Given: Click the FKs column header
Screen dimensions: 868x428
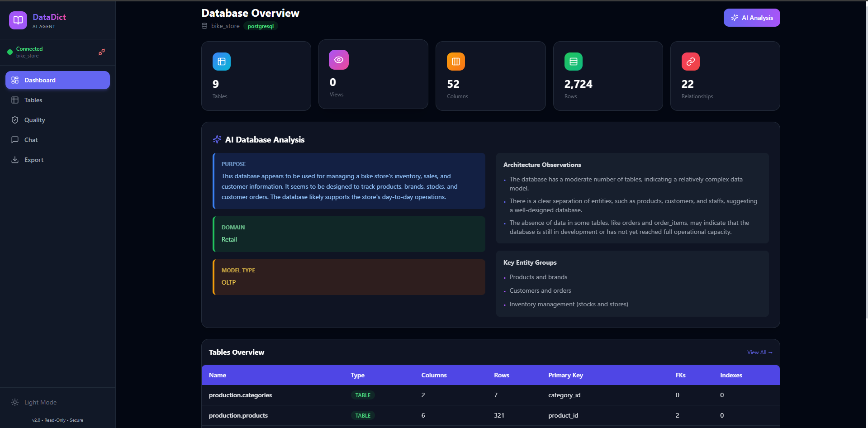Looking at the screenshot, I should tap(680, 375).
